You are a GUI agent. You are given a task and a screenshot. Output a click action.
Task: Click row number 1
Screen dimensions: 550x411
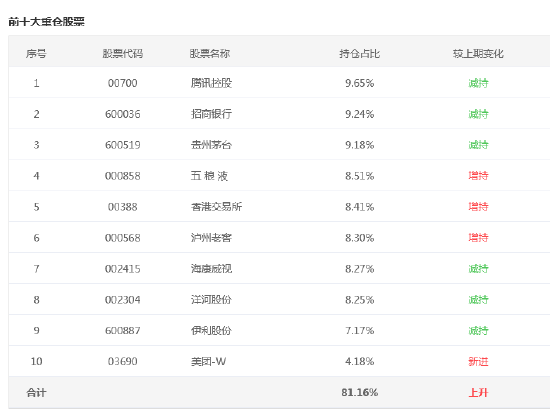click(36, 83)
